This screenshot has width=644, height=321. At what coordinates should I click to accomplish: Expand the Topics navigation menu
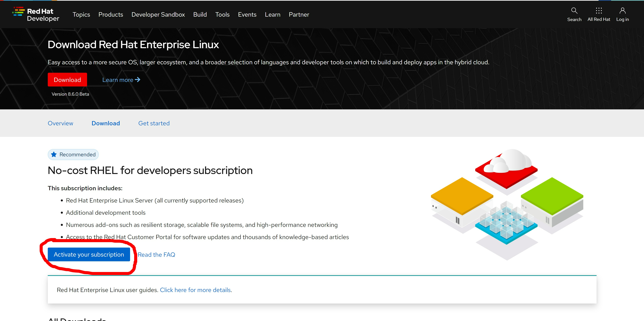click(81, 15)
